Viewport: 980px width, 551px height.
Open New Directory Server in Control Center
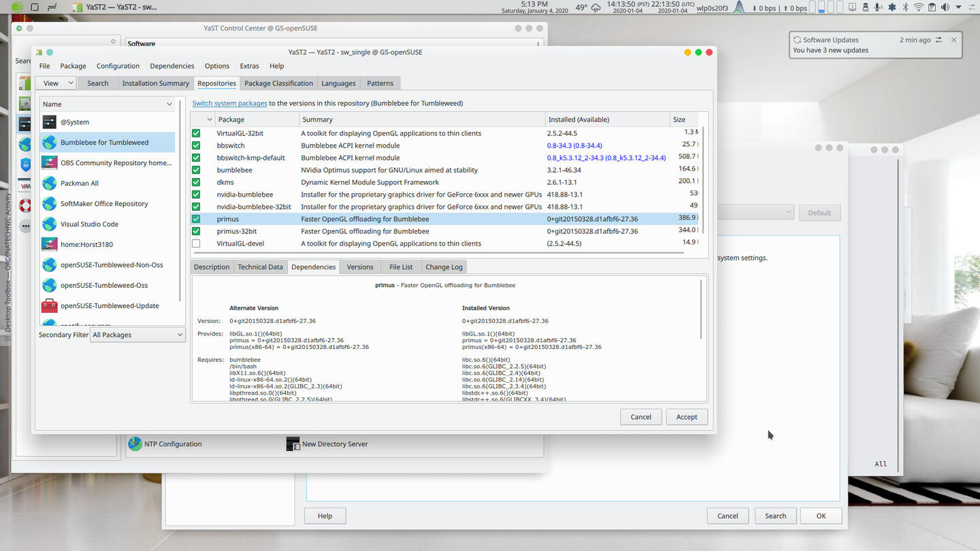[327, 444]
